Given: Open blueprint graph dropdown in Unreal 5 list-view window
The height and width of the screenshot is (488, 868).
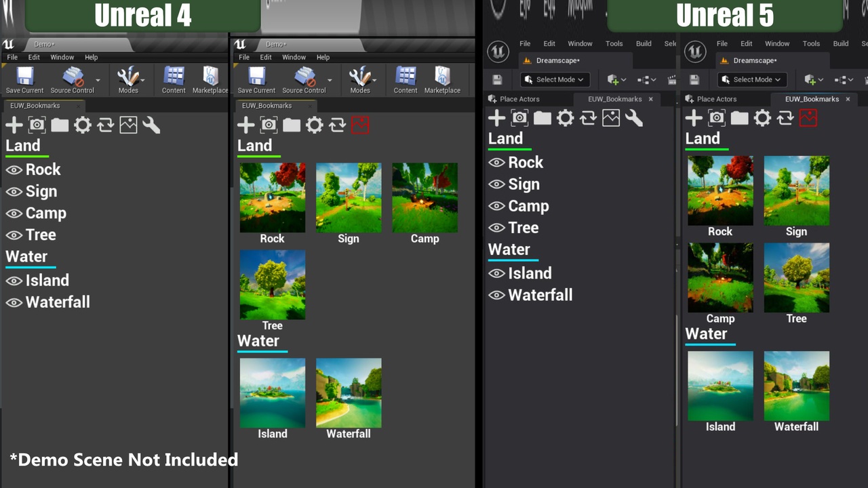Looking at the screenshot, I should click(646, 79).
